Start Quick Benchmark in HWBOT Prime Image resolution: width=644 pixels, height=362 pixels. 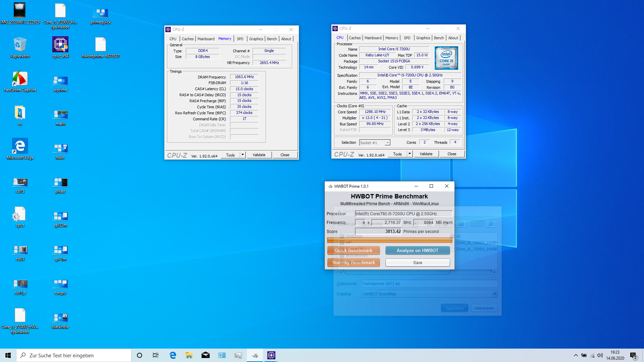(x=354, y=250)
